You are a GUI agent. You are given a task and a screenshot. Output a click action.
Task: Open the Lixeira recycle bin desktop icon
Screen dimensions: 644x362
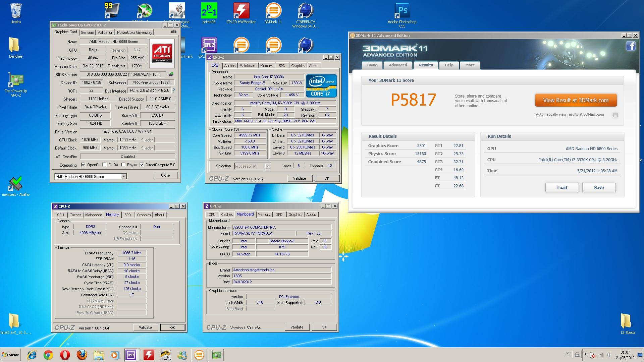[x=15, y=13]
